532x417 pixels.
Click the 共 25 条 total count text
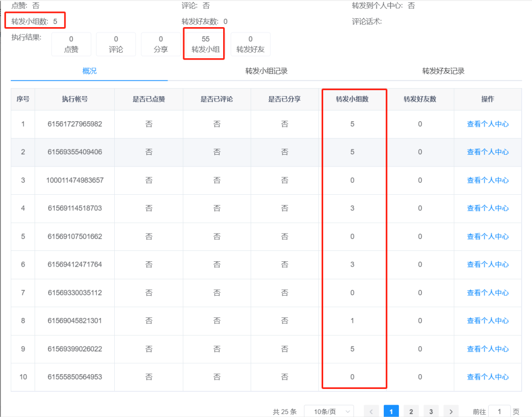(285, 412)
